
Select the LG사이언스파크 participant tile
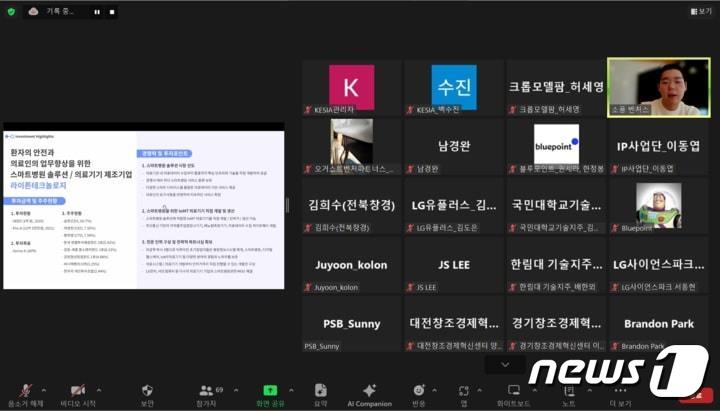coord(658,265)
